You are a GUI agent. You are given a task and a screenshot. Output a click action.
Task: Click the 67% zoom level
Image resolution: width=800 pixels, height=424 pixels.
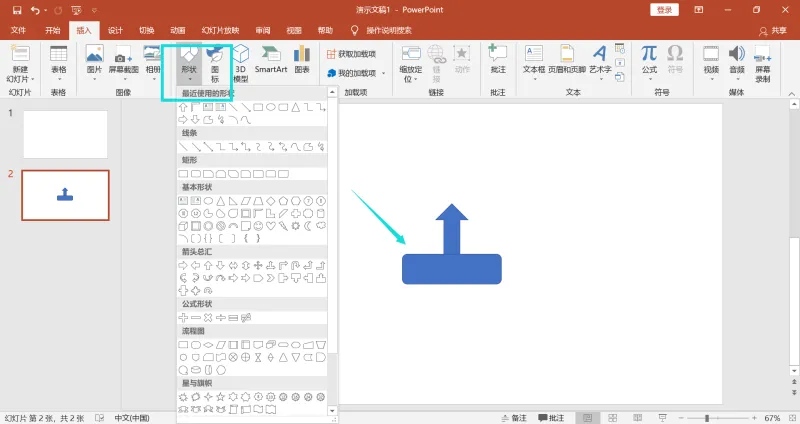pyautogui.click(x=772, y=418)
